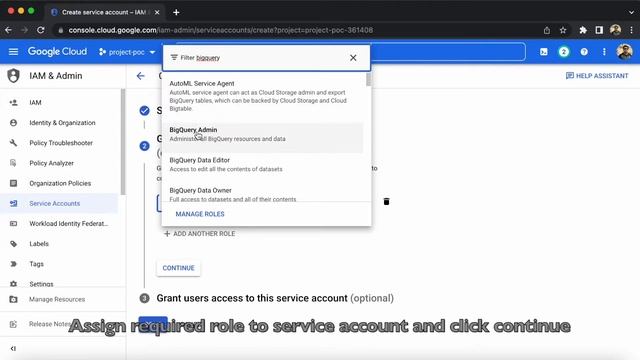Image resolution: width=640 pixels, height=360 pixels.
Task: Click the Labels tag icon
Action: [13, 244]
